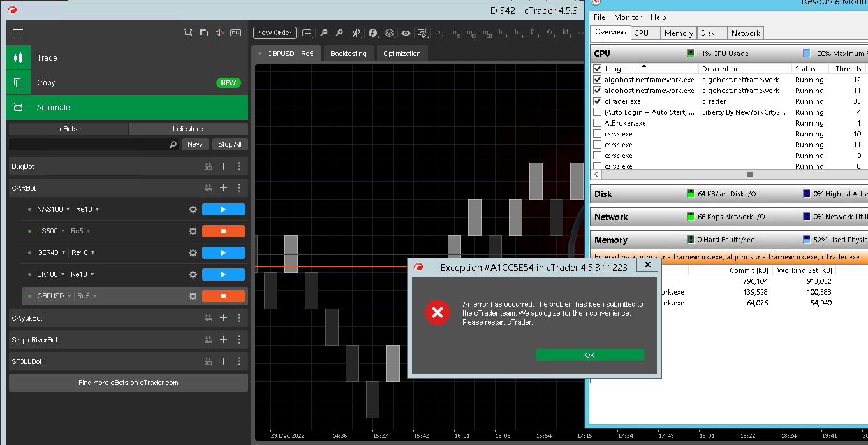The width and height of the screenshot is (868, 445).
Task: Click the layers icon in chart toolbar
Action: click(389, 33)
